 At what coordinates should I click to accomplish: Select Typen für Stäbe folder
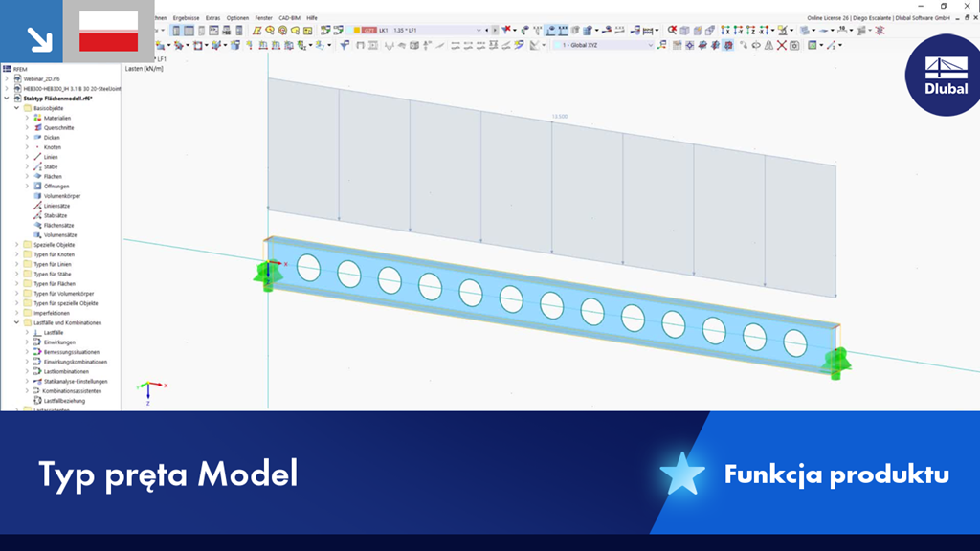[x=53, y=274]
